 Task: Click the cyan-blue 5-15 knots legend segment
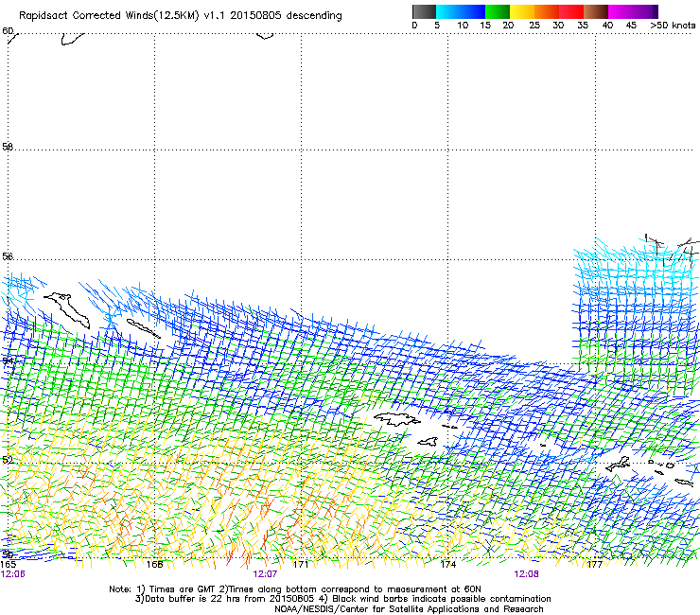(x=461, y=11)
